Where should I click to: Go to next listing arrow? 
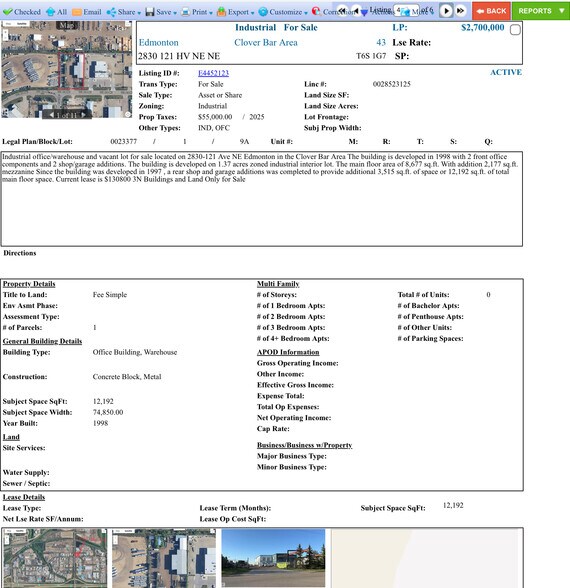click(446, 11)
